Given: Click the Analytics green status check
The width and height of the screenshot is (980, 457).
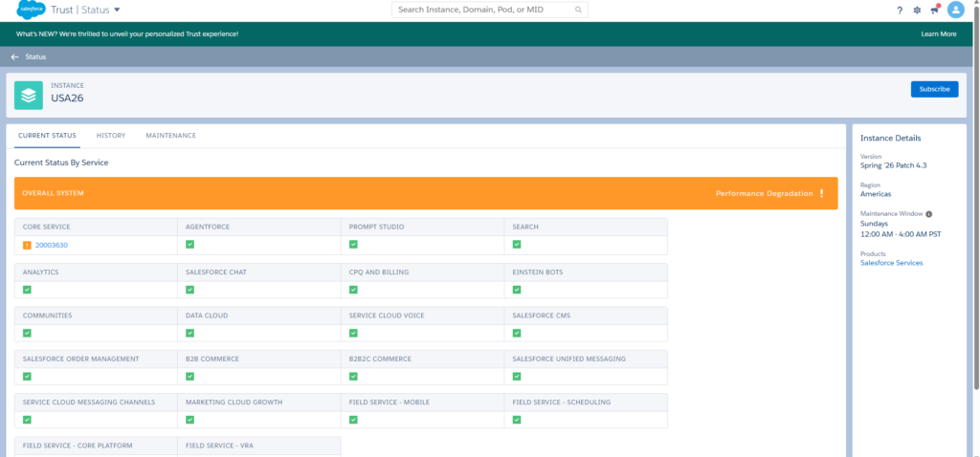Looking at the screenshot, I should click(27, 289).
